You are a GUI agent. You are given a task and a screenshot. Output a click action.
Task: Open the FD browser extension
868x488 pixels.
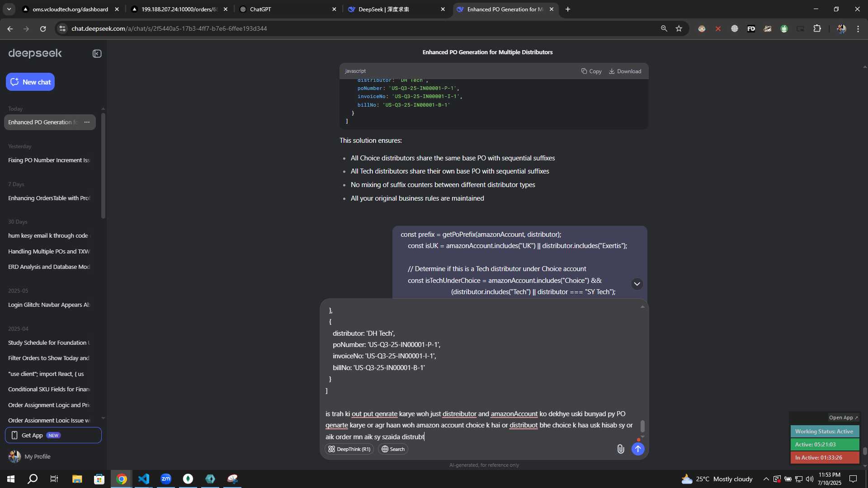(751, 28)
